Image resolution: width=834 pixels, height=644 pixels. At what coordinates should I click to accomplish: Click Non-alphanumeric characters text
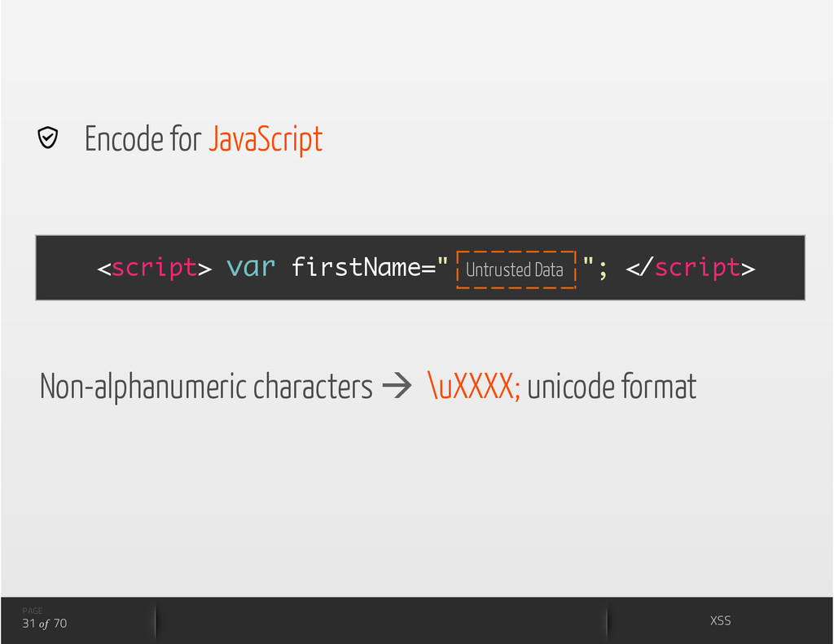click(206, 387)
